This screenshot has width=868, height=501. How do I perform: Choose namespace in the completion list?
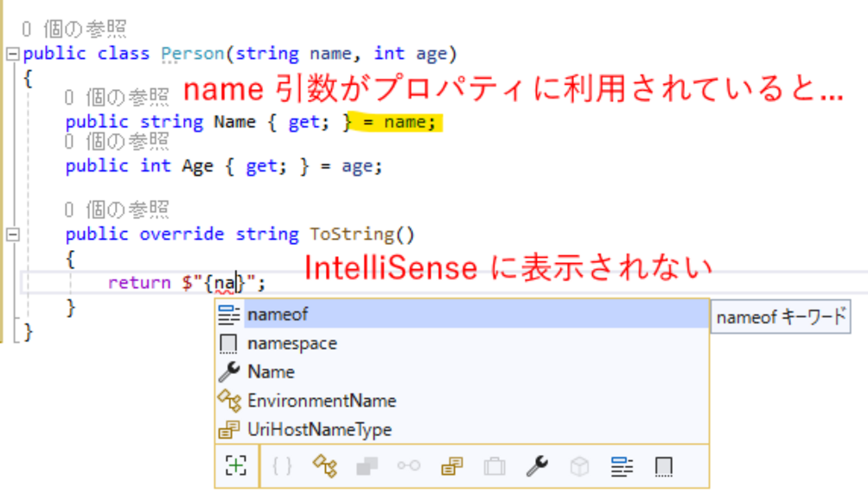[292, 343]
